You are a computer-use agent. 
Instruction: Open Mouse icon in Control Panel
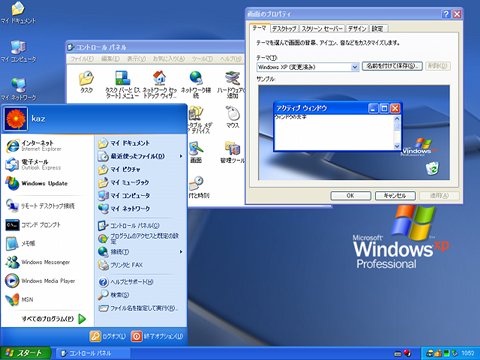point(233,117)
